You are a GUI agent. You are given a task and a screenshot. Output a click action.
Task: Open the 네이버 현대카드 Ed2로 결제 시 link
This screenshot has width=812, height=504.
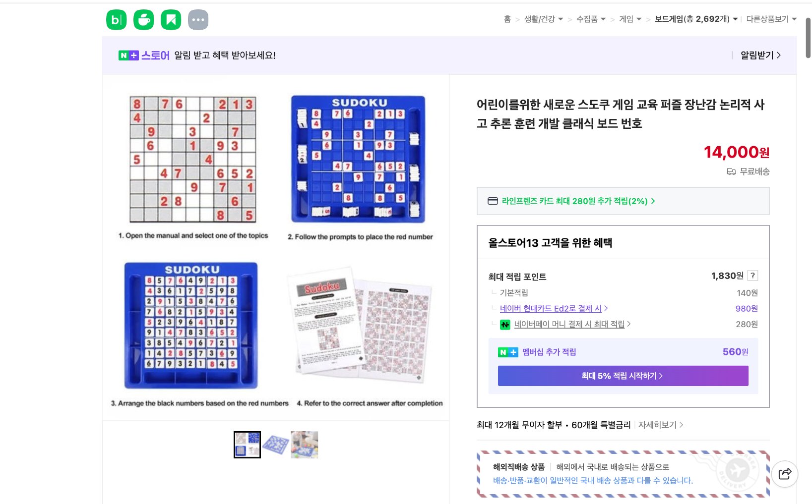coord(552,308)
